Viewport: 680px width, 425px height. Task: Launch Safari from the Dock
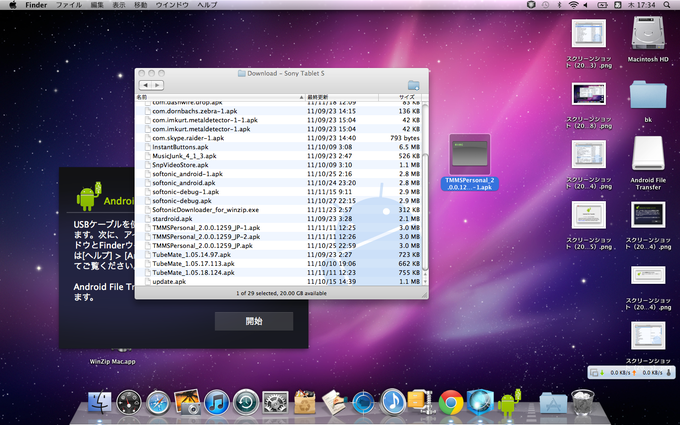coord(158,402)
